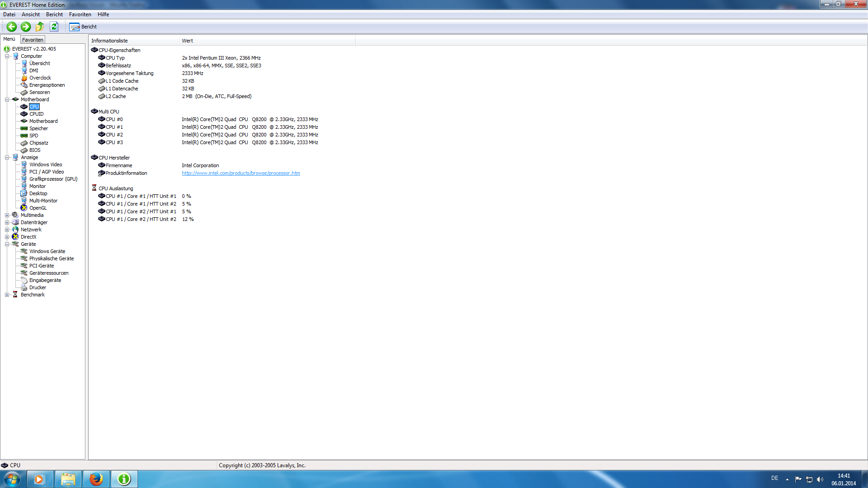This screenshot has width=868, height=488.
Task: Expand the Multimedia tree node
Action: [7, 215]
